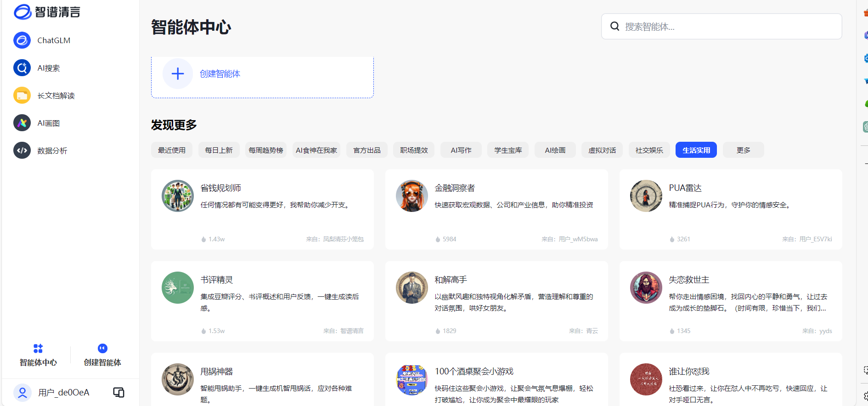868x406 pixels.
Task: Select the 最近使用 category tab
Action: coord(172,150)
